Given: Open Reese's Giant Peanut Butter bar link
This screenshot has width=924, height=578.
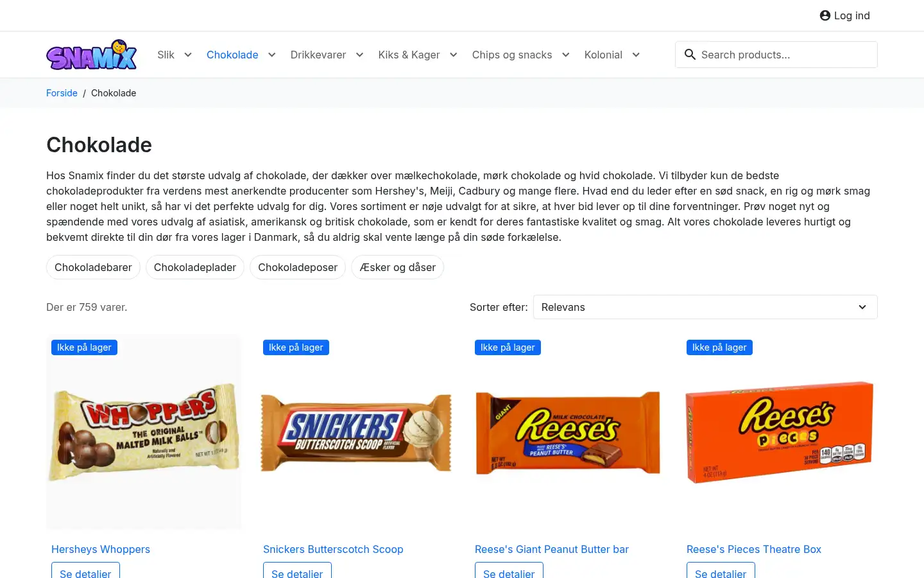Looking at the screenshot, I should pos(552,549).
